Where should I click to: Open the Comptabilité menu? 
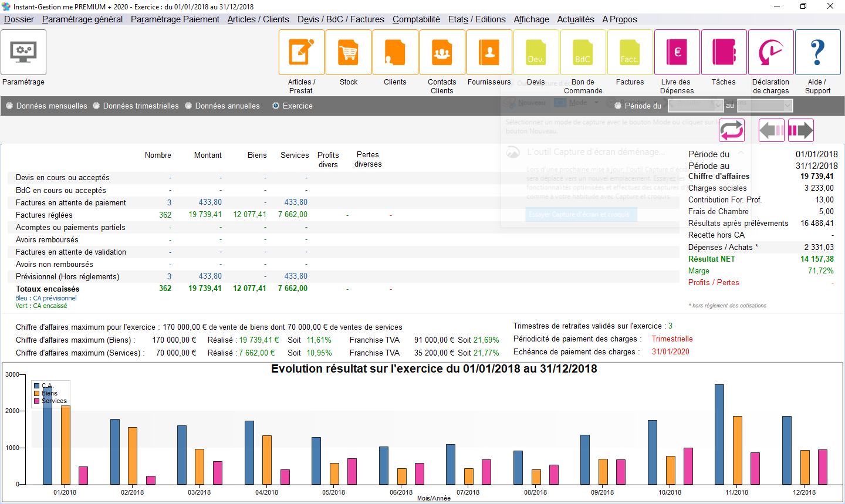click(x=416, y=19)
